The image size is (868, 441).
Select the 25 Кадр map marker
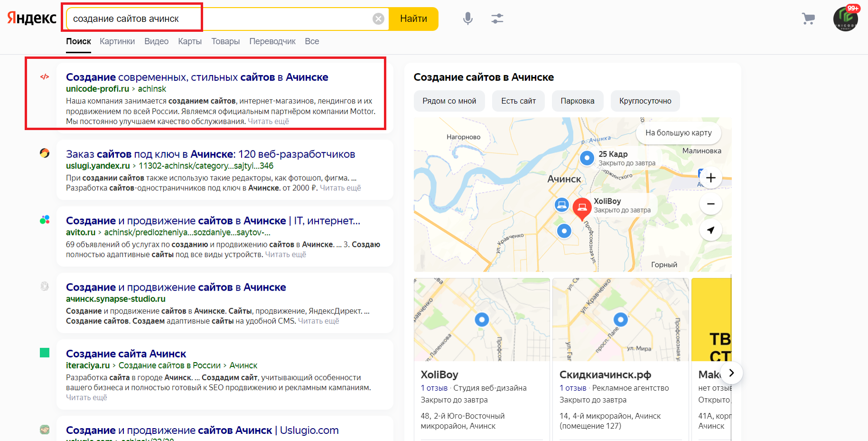pos(587,158)
